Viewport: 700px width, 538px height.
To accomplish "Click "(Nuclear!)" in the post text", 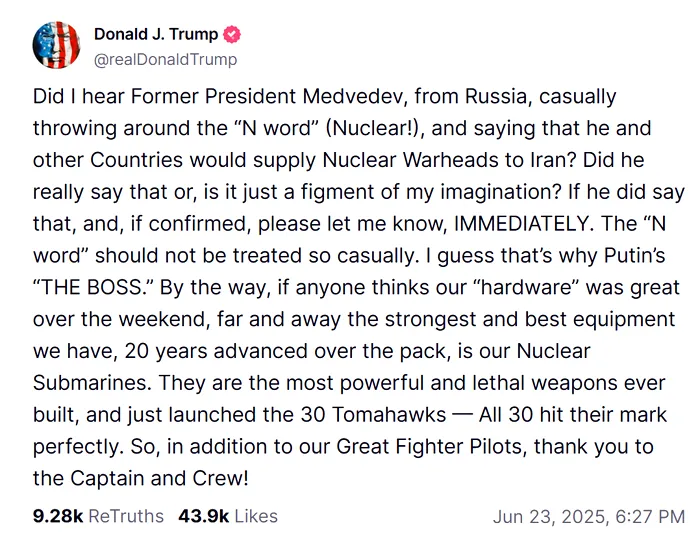I will click(x=373, y=129).
